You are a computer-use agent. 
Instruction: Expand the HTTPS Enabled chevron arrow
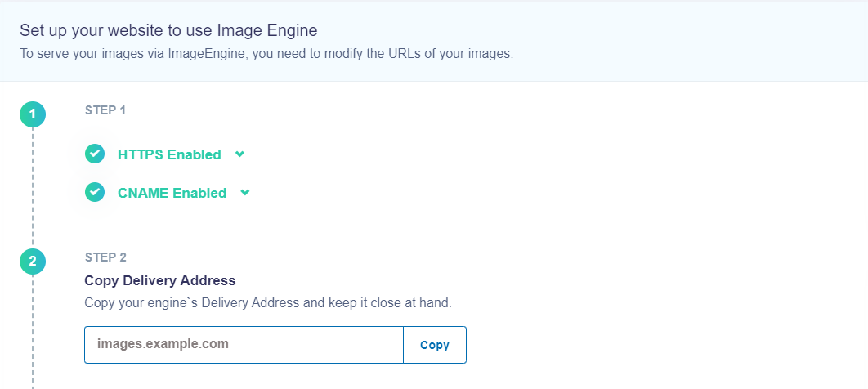tap(239, 154)
